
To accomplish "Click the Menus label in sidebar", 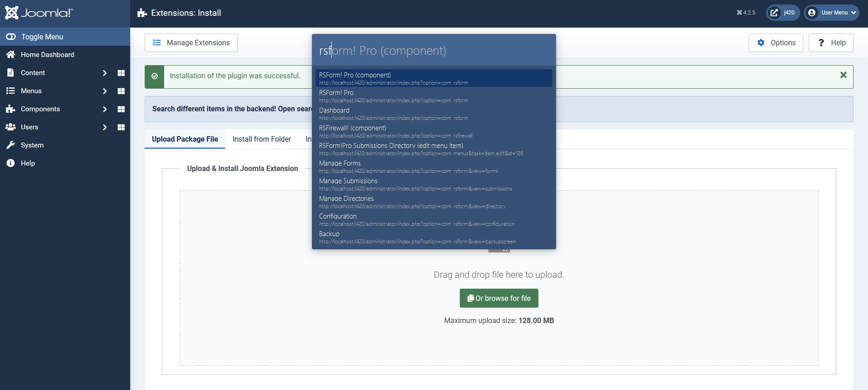I will (x=31, y=91).
